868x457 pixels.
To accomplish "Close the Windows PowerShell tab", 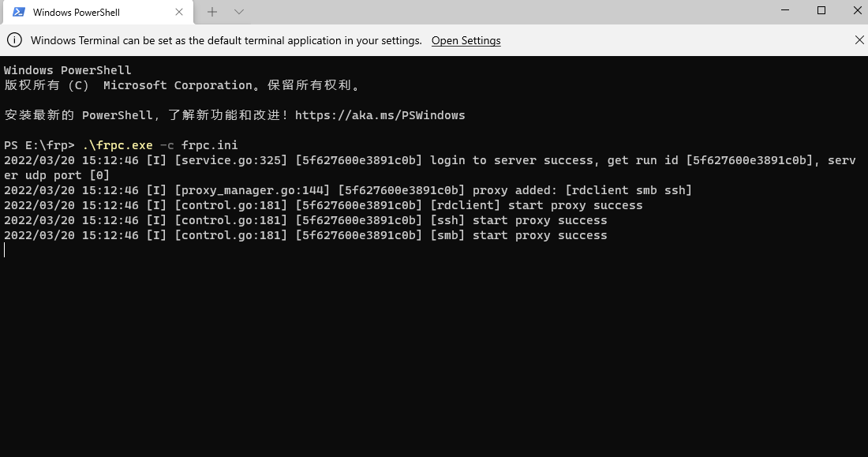I will coord(179,12).
